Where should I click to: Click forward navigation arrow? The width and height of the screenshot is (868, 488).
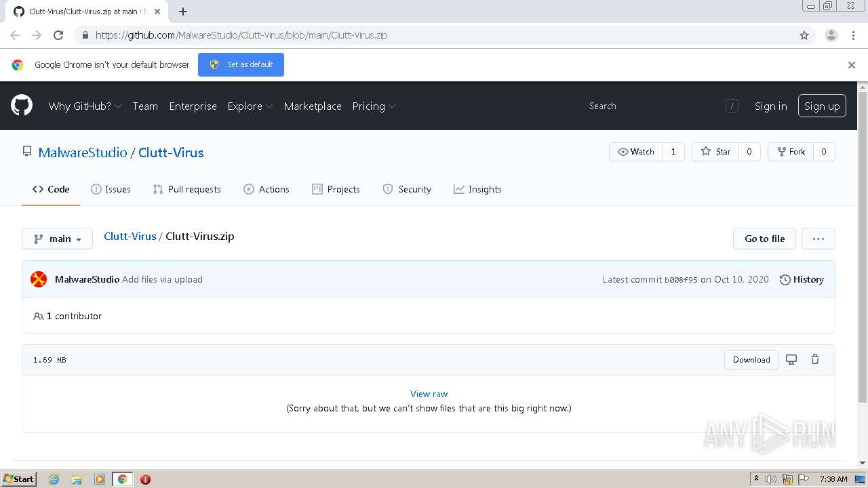(37, 35)
